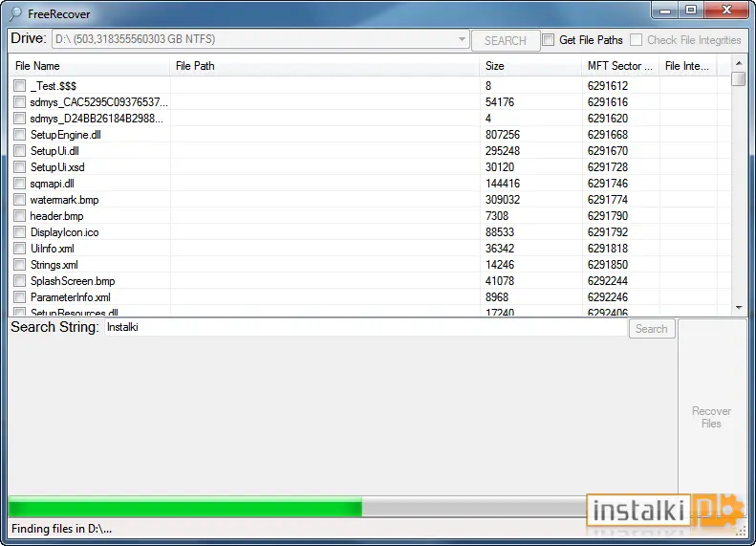Check the UiInfo.xml checkbox
This screenshot has width=756, height=546.
coord(19,249)
